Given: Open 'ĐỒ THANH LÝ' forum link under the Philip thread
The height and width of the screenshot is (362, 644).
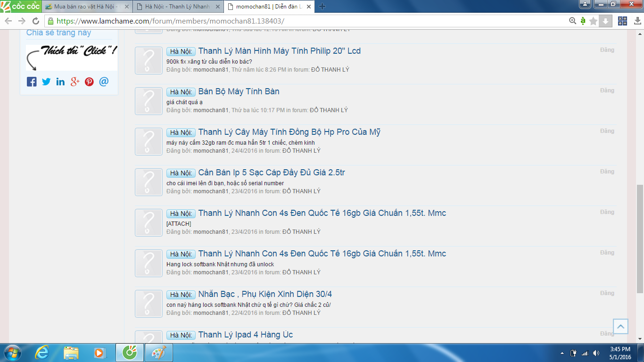Looking at the screenshot, I should tap(330, 70).
